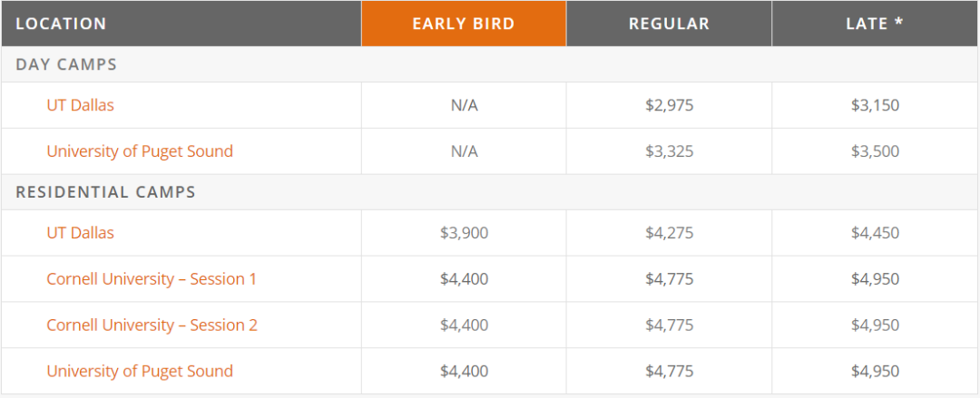This screenshot has height=398, width=980.
Task: Select the $2,975 regular price cell
Action: (x=669, y=105)
